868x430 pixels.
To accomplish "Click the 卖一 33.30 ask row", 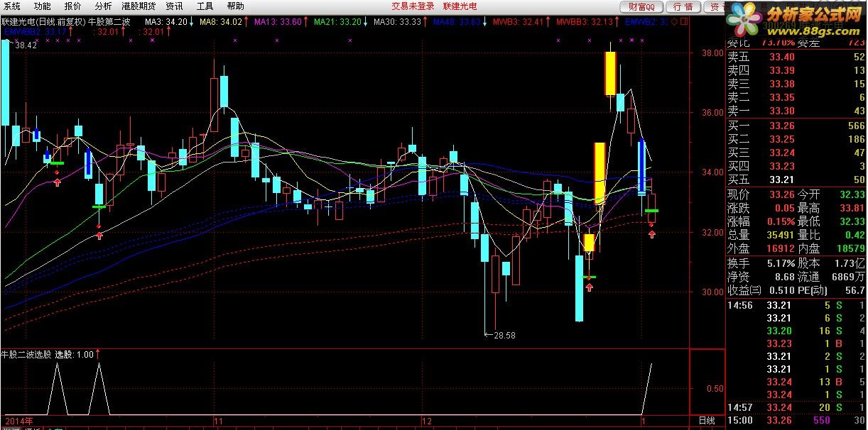I will [796, 111].
